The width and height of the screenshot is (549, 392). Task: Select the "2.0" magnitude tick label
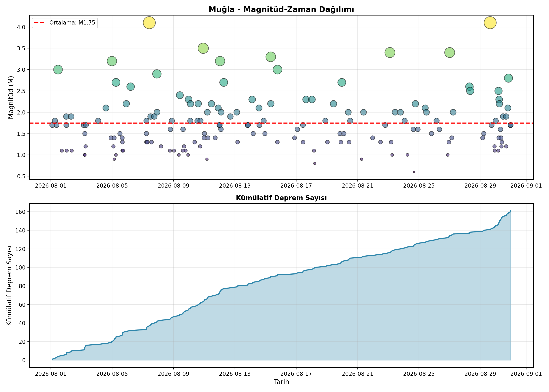(x=21, y=112)
